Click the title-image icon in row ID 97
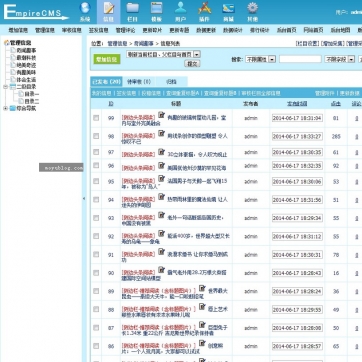This screenshot has height=362, width=362. tap(161, 152)
